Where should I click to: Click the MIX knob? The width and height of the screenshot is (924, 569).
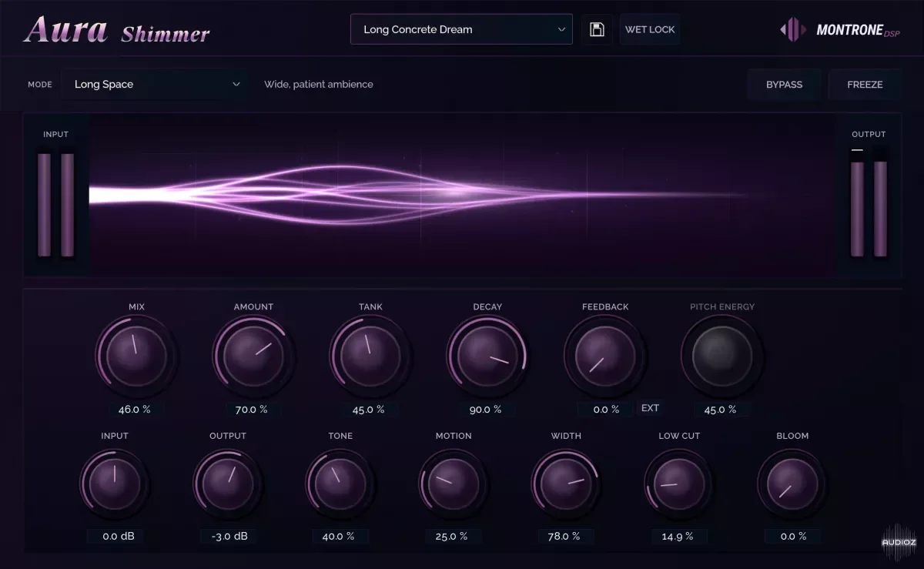point(136,355)
